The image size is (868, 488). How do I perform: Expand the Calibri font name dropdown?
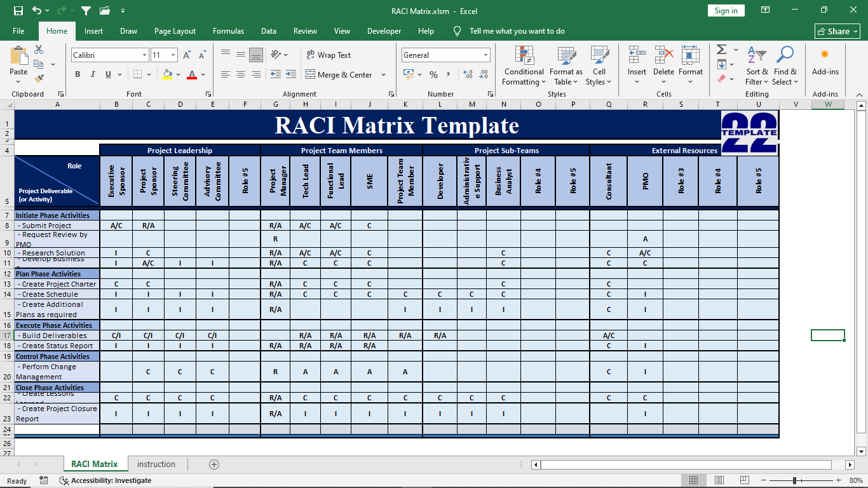[x=144, y=55]
